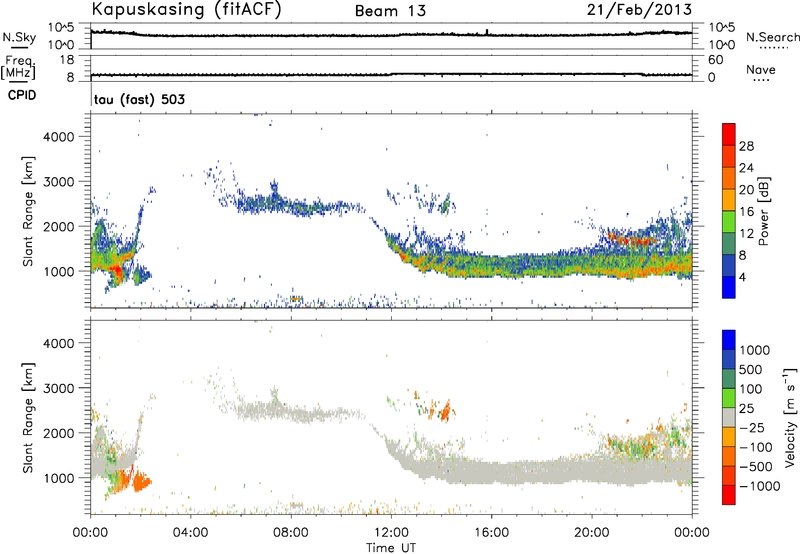Pick the red top segment of Power colorbar
Viewport: 800px width, 554px height.
click(x=729, y=135)
